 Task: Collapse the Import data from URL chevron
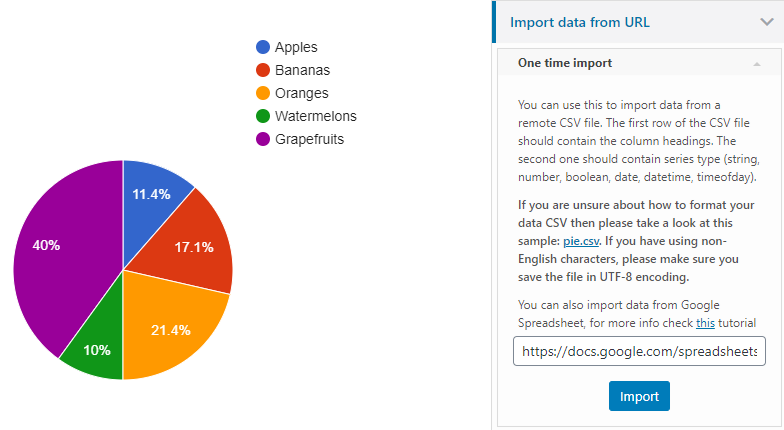pyautogui.click(x=766, y=22)
